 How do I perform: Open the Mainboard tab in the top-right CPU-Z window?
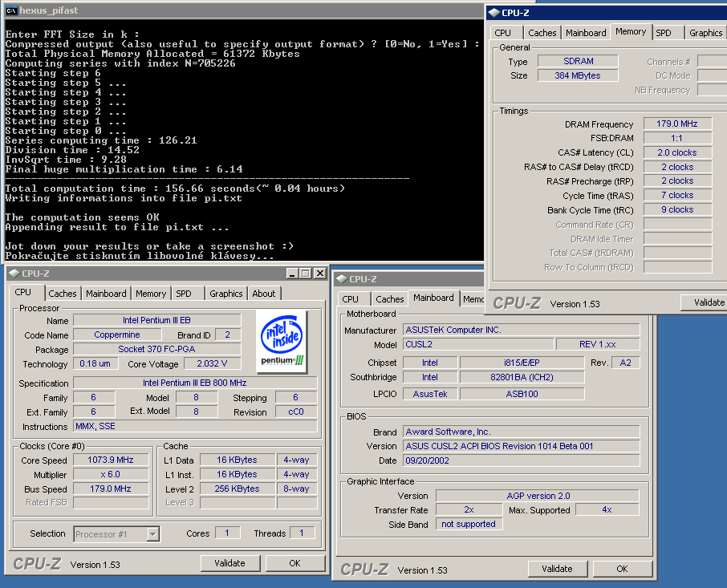[x=586, y=33]
